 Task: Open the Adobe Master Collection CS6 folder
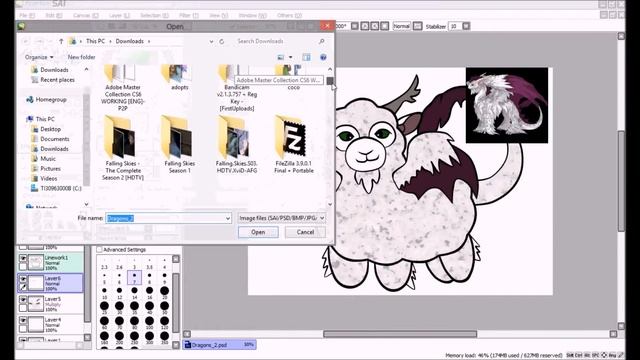122,88
